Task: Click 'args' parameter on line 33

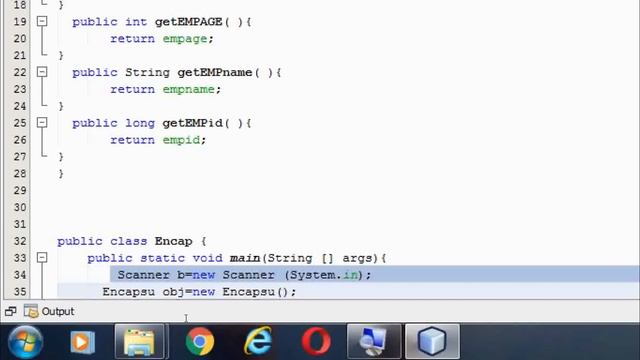Action: 358,258
